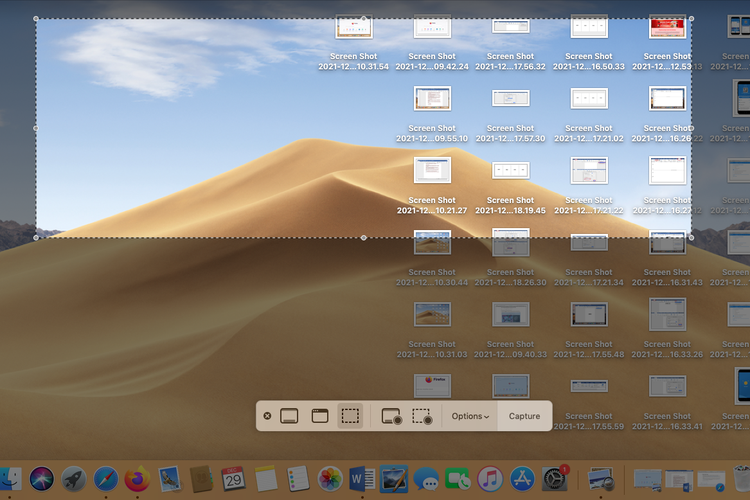Select Screen Shot 2021-12...09.42.24 file thumbnail
Screen dimensions: 750x500
click(x=432, y=27)
